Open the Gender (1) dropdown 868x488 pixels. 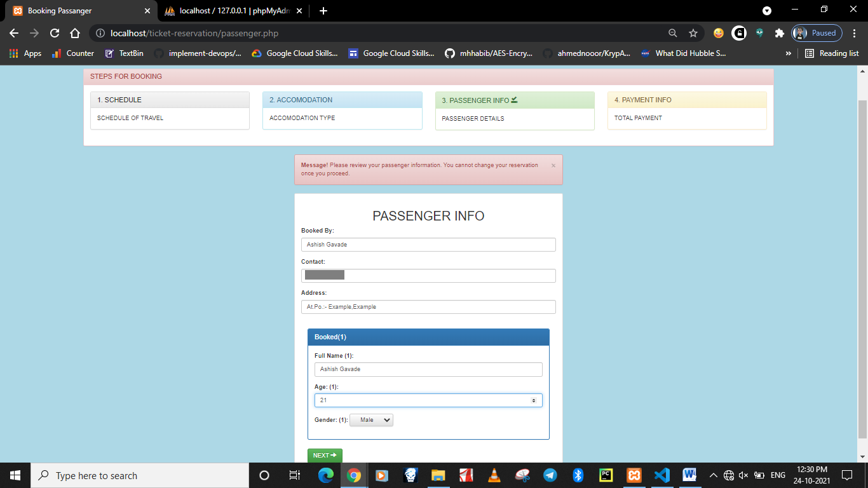tap(371, 420)
